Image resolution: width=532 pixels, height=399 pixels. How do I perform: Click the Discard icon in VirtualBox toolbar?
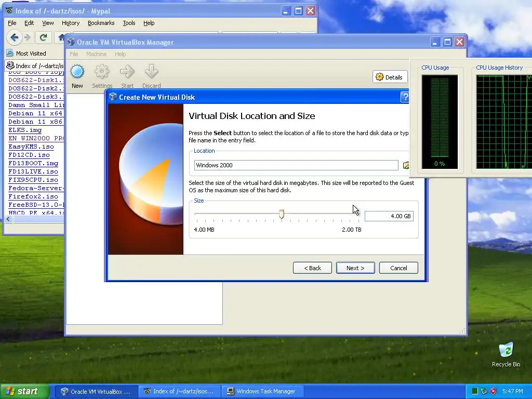tap(151, 72)
